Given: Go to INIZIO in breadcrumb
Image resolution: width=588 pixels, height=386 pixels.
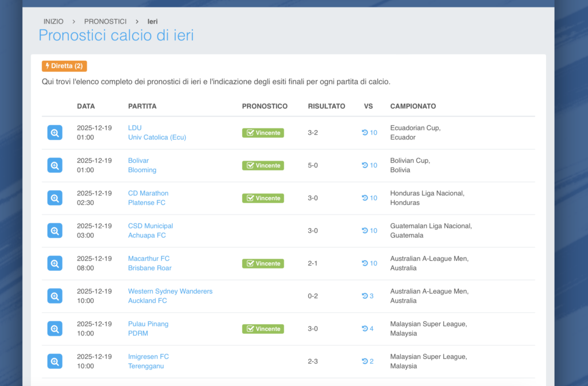Looking at the screenshot, I should click(x=53, y=22).
